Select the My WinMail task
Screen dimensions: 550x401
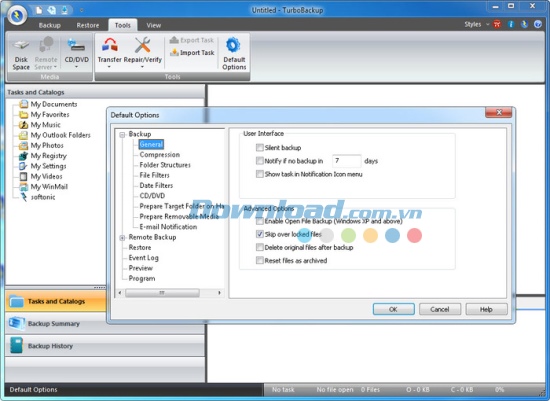tap(43, 187)
